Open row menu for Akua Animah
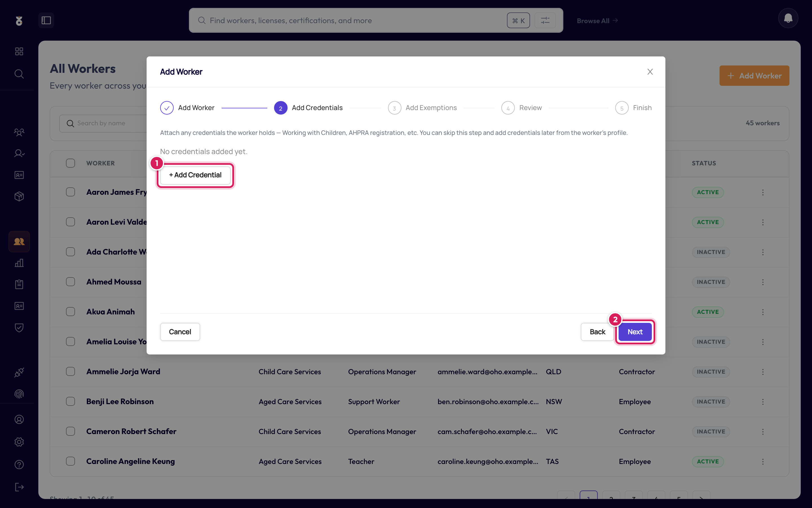This screenshot has height=508, width=812. tap(763, 312)
